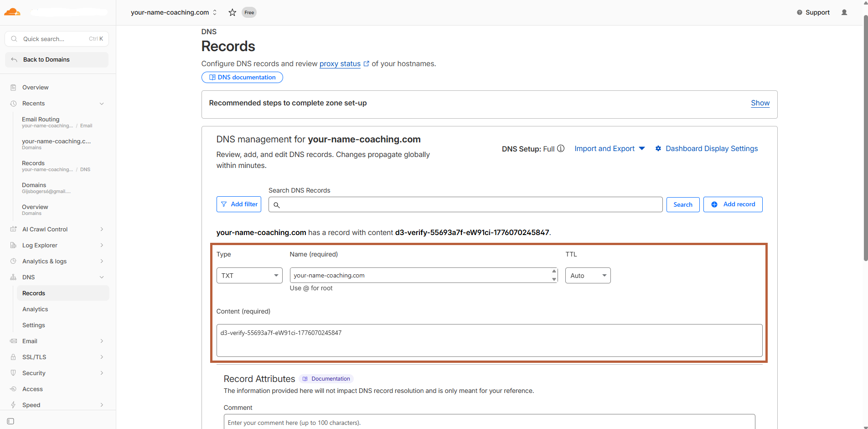Select the Security shield icon in sidebar
Screen dimensions: 868x429
click(x=14, y=373)
